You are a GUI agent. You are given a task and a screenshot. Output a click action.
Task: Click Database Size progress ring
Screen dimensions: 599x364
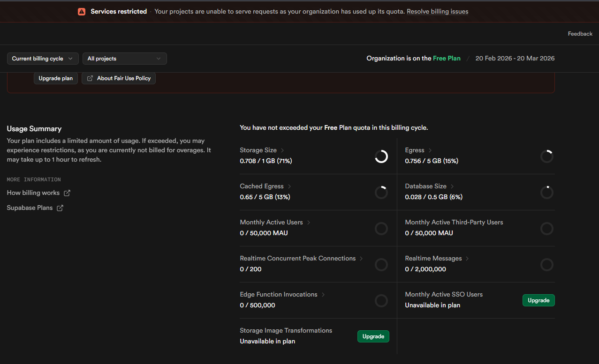[547, 193]
